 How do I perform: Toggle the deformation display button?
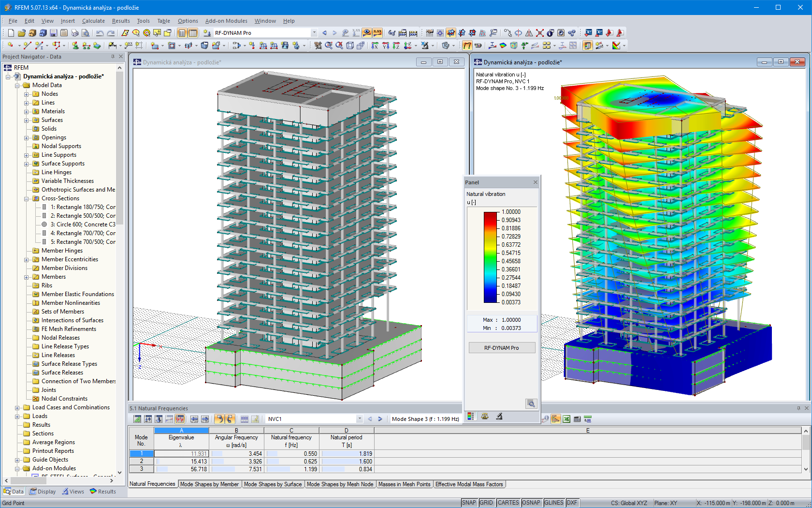click(467, 45)
